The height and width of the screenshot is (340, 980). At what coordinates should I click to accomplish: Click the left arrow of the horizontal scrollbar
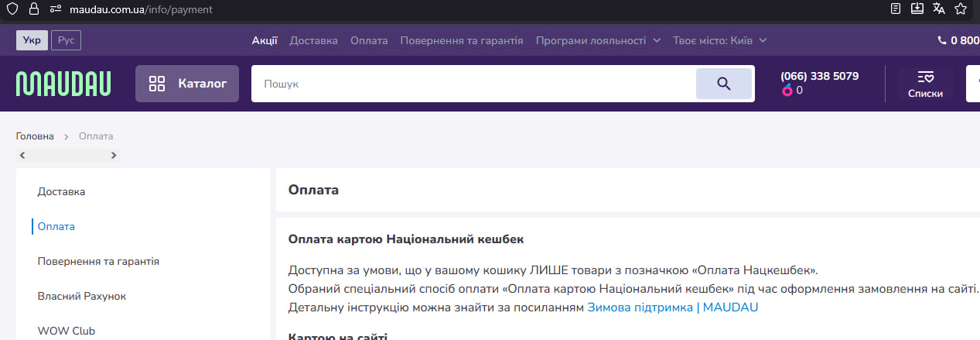22,155
